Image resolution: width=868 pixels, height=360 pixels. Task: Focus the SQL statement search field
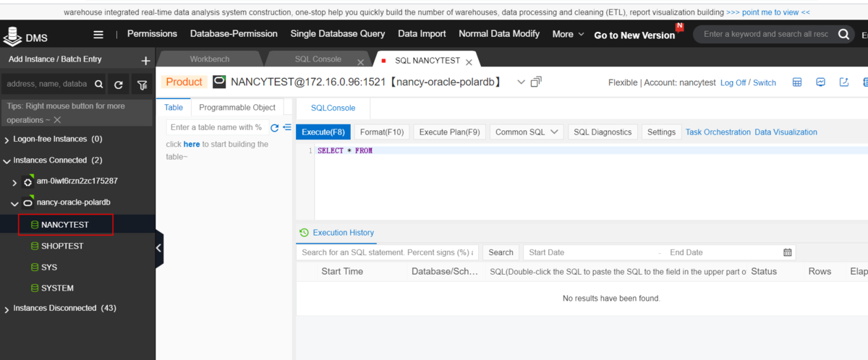click(388, 252)
